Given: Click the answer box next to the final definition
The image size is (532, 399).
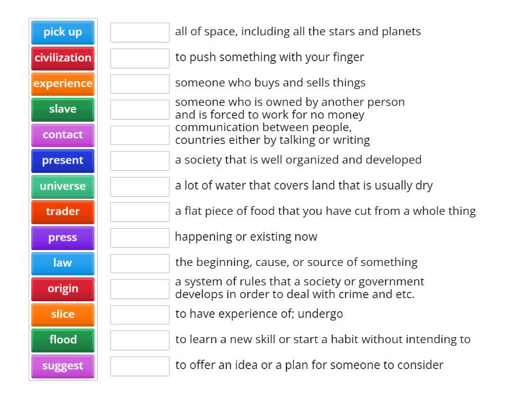Looking at the screenshot, I should click(140, 364).
